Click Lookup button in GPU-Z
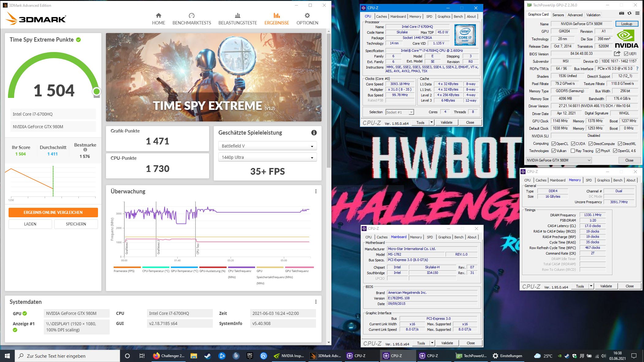Image resolution: width=644 pixels, height=362 pixels. coord(627,24)
